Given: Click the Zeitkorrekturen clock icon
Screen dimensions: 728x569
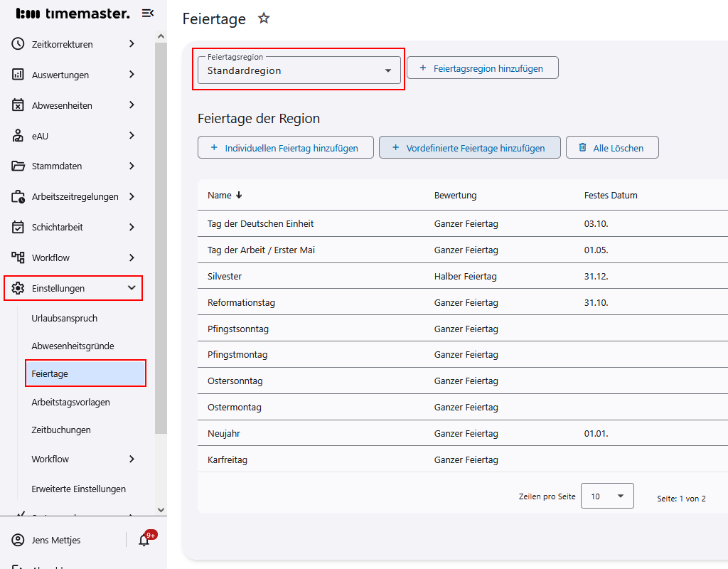Looking at the screenshot, I should (x=18, y=44).
